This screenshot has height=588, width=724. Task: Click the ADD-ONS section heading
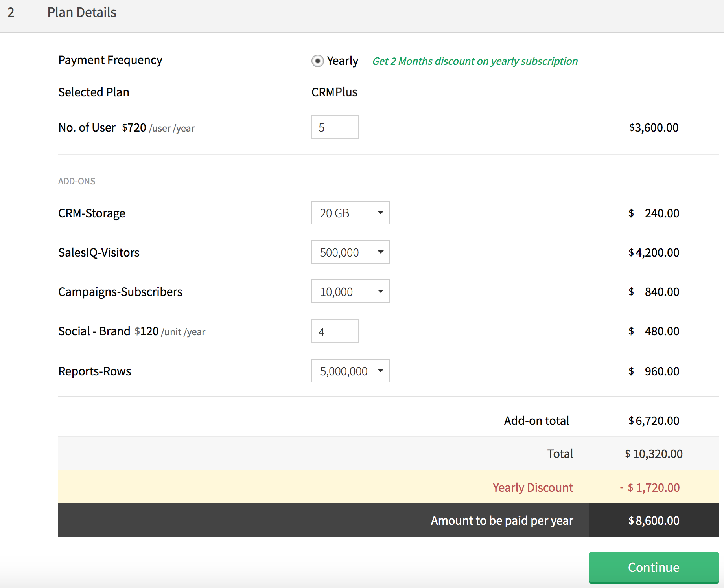[x=77, y=181]
